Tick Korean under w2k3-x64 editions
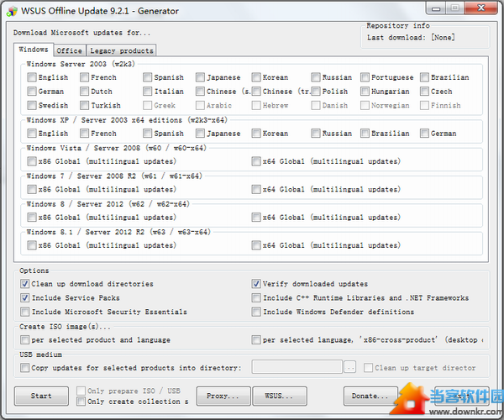The image size is (504, 420). 256,133
